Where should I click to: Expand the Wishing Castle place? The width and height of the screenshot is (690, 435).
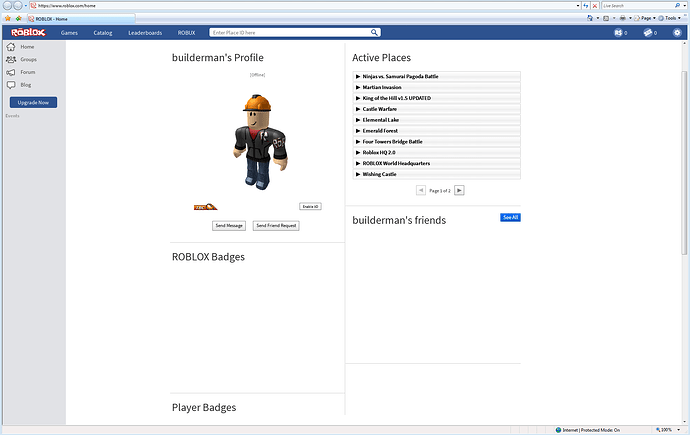[x=436, y=174]
